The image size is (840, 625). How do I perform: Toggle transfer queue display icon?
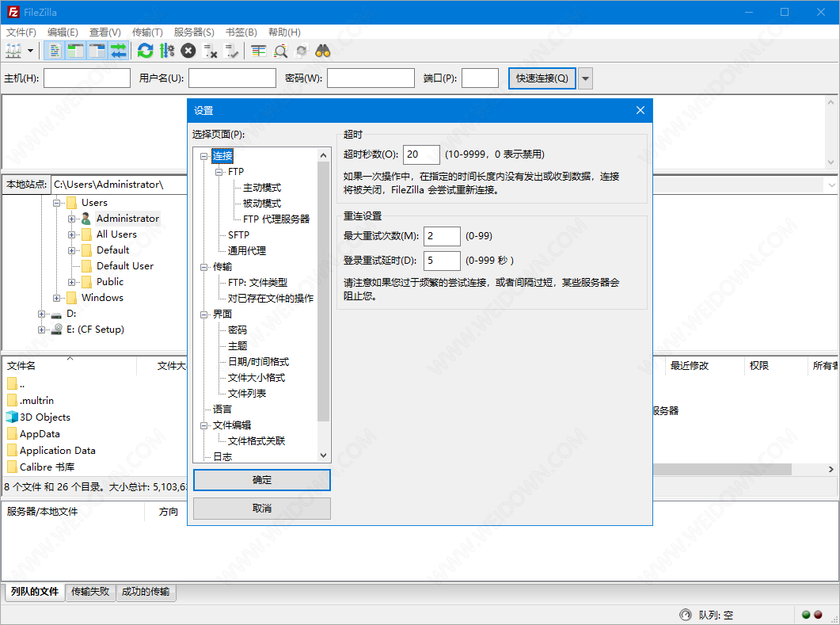119,51
